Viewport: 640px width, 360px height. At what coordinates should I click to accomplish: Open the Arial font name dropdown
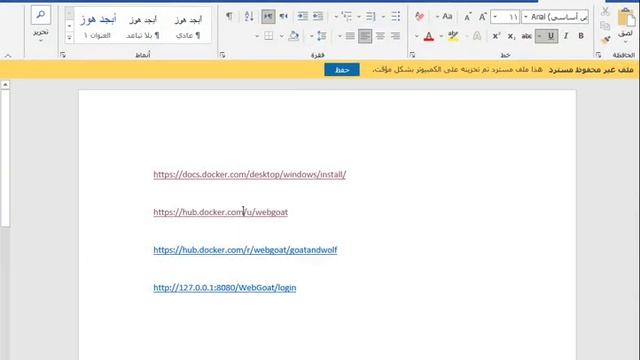coord(526,17)
